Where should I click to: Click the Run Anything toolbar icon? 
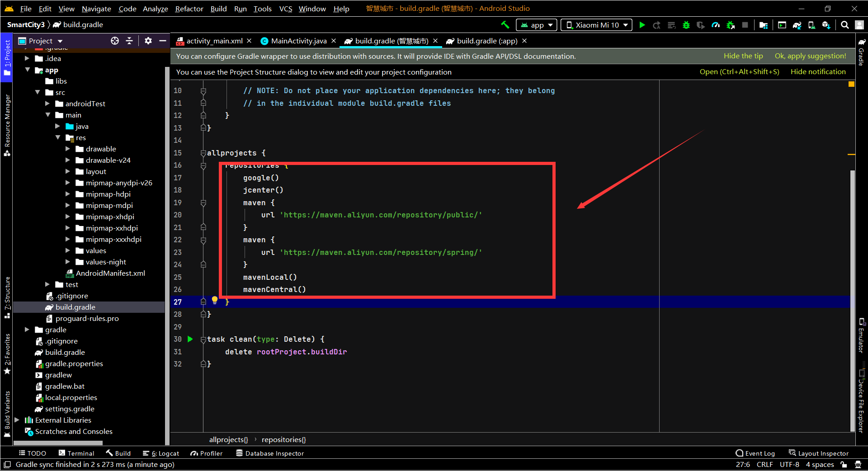click(782, 25)
